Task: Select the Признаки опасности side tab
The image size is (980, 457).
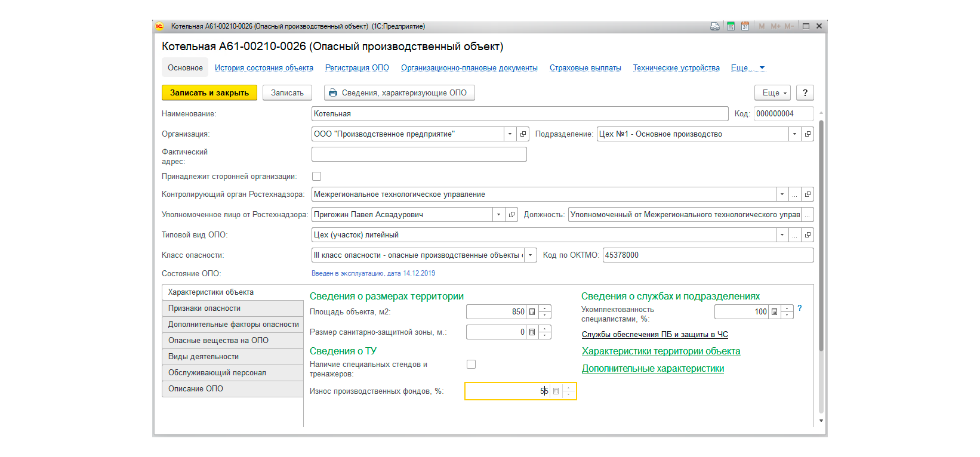Action: click(233, 308)
